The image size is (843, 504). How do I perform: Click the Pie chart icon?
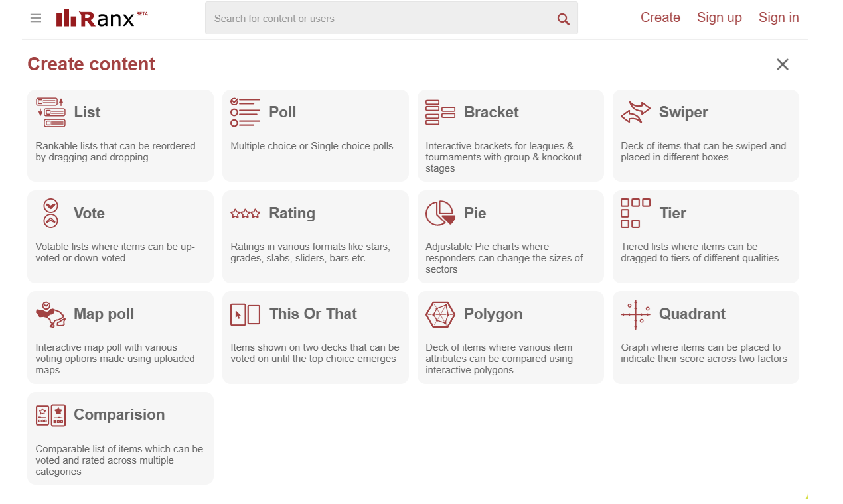440,213
